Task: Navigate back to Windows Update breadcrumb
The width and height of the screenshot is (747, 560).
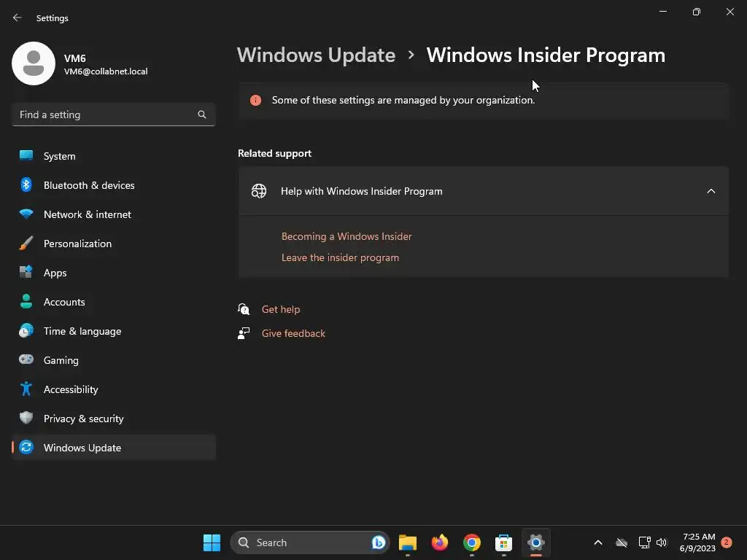Action: [x=317, y=55]
